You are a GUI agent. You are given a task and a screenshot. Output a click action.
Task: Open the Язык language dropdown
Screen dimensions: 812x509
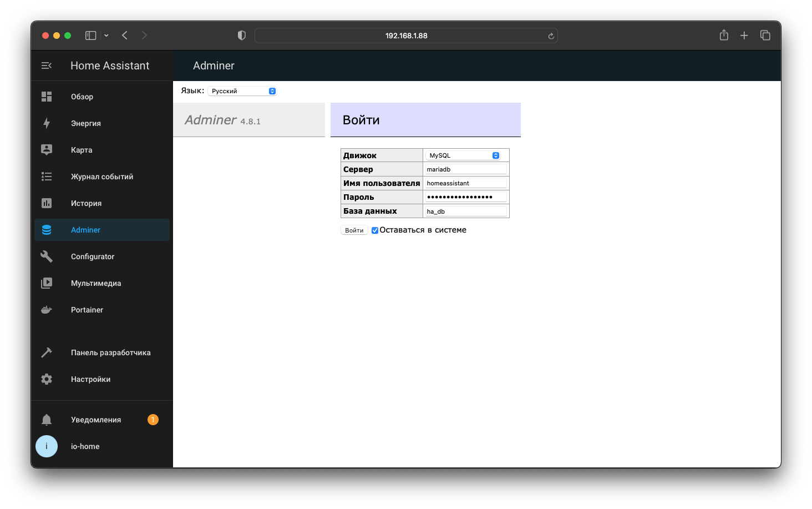(x=242, y=90)
